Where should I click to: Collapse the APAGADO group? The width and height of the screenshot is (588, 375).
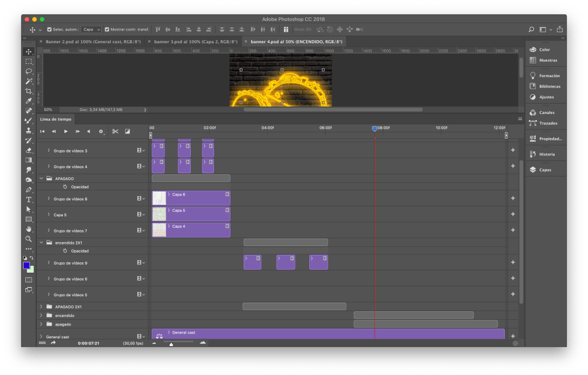pos(41,178)
